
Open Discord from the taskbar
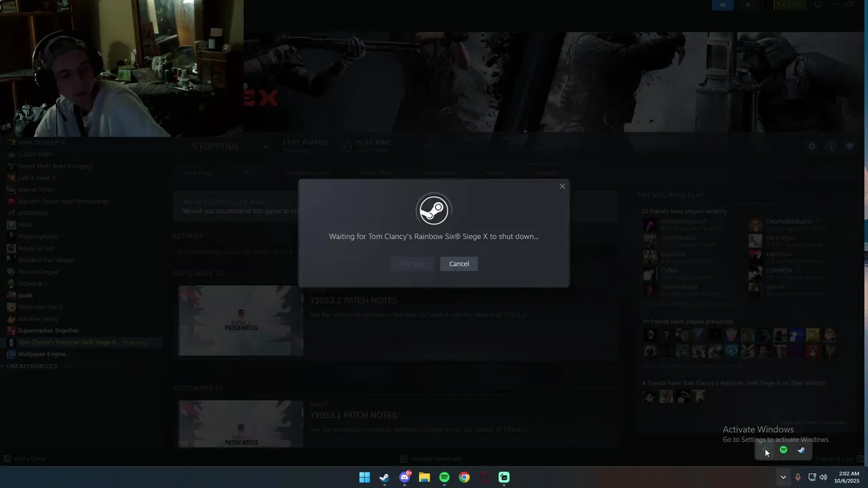tap(405, 477)
